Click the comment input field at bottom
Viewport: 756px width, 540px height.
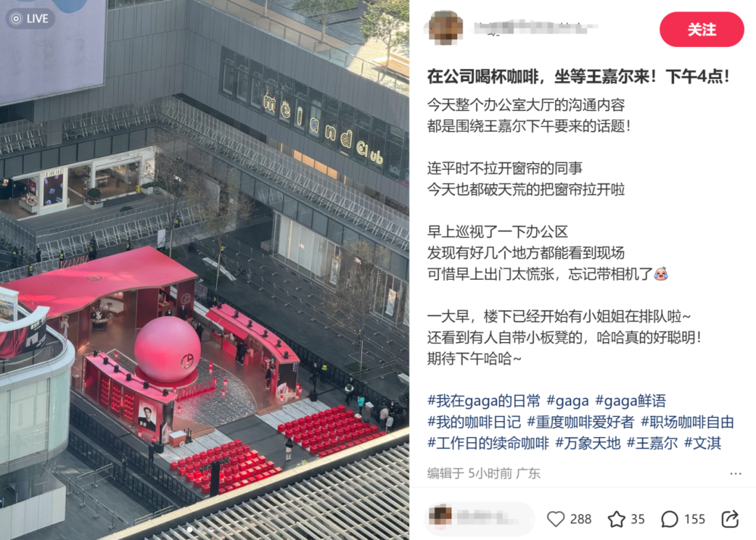[x=479, y=519]
